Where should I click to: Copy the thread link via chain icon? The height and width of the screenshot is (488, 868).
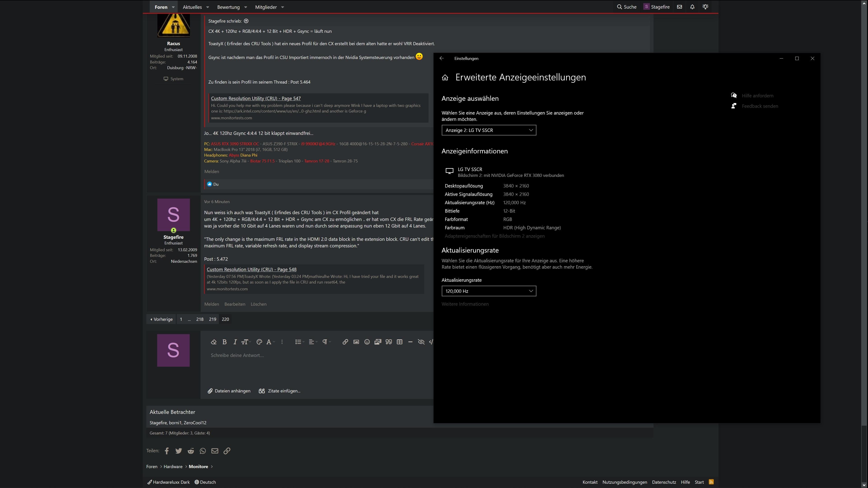click(x=227, y=451)
